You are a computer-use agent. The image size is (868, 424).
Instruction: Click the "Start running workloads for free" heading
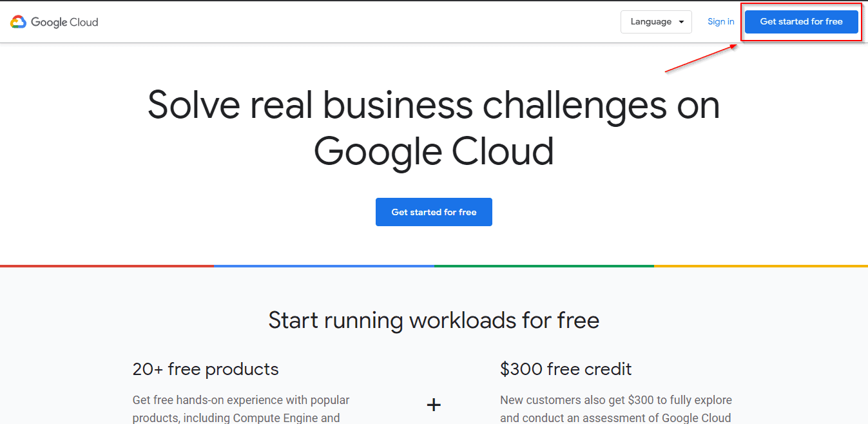click(434, 320)
